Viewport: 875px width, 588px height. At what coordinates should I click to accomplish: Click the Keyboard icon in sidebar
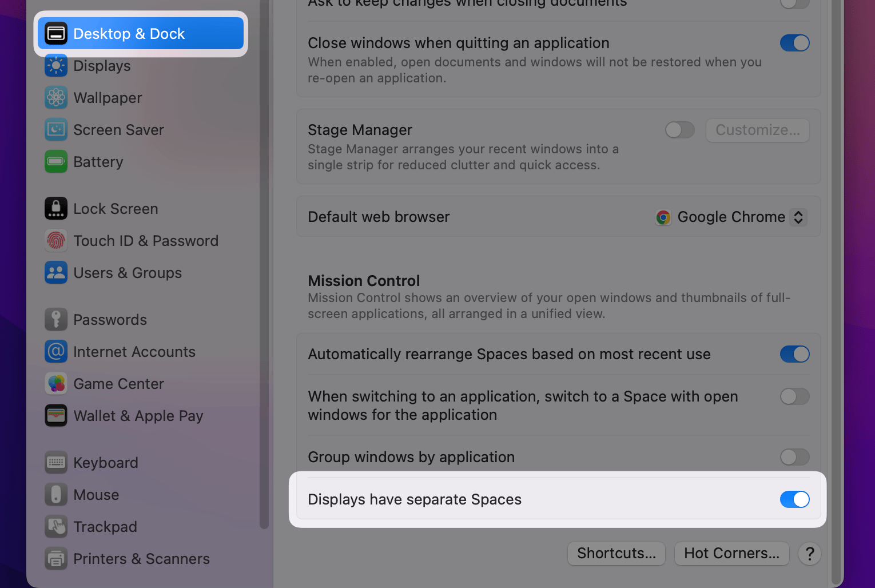[x=56, y=463]
